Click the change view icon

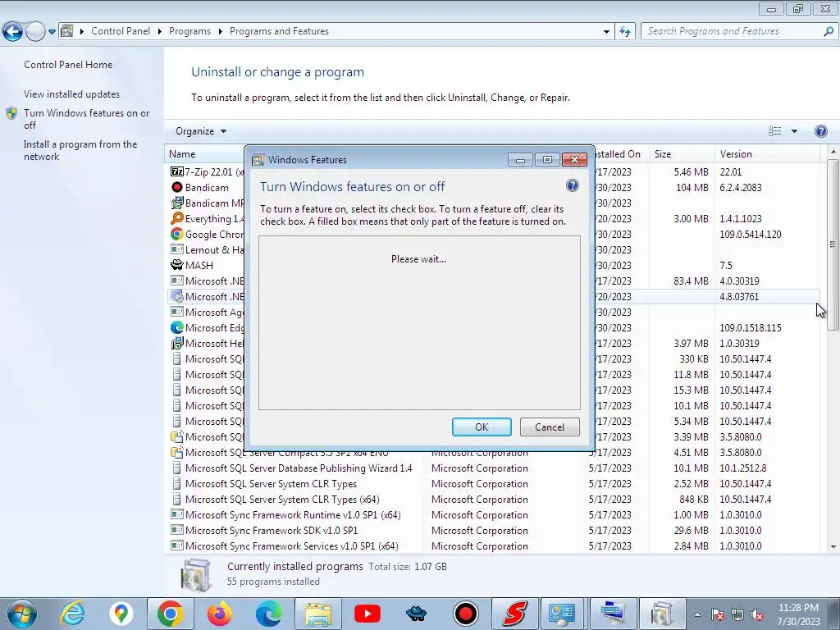(x=774, y=131)
